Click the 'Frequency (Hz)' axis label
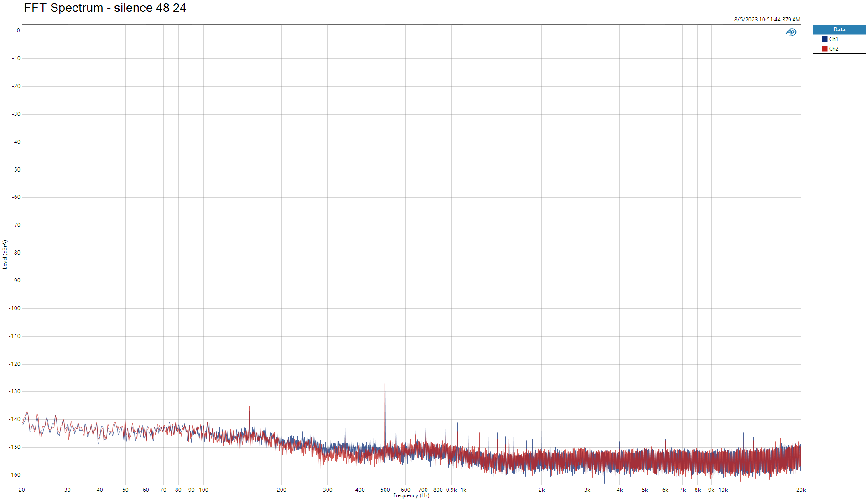 (x=411, y=495)
